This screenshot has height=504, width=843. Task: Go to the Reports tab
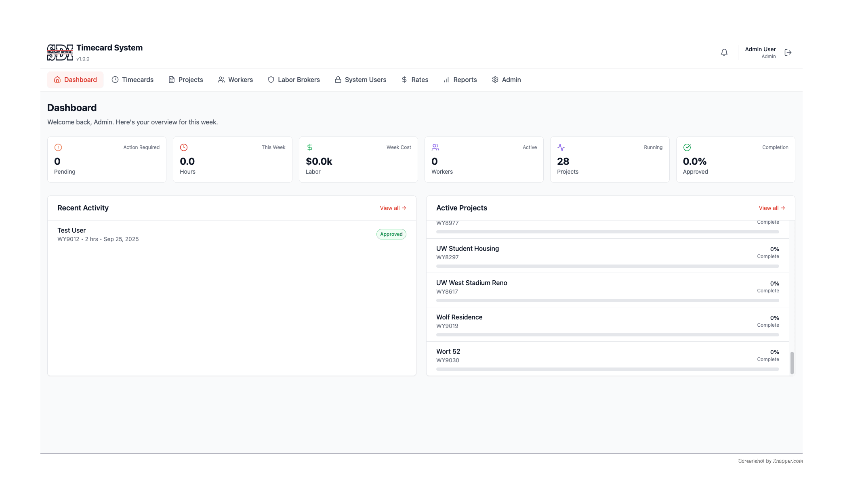tap(460, 80)
